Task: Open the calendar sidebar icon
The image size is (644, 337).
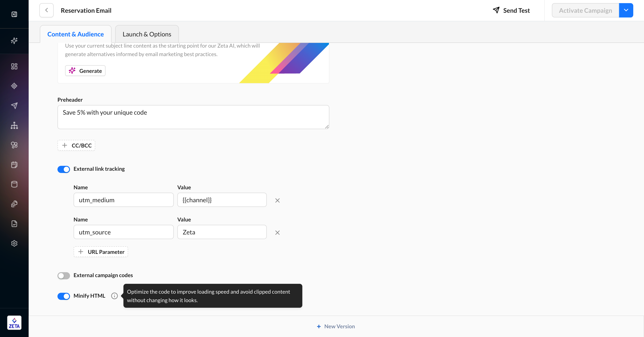Action: 14,165
